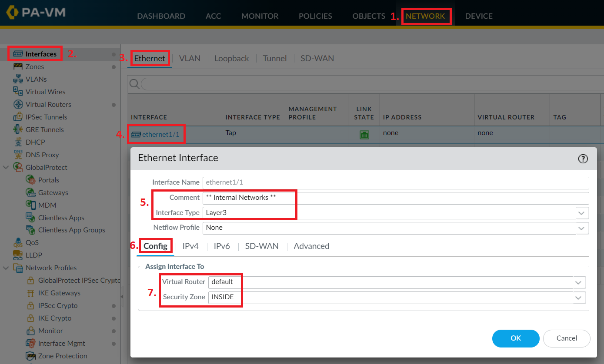The height and width of the screenshot is (364, 604).
Task: Click the GRE Tunnels icon
Action: pyautogui.click(x=18, y=129)
